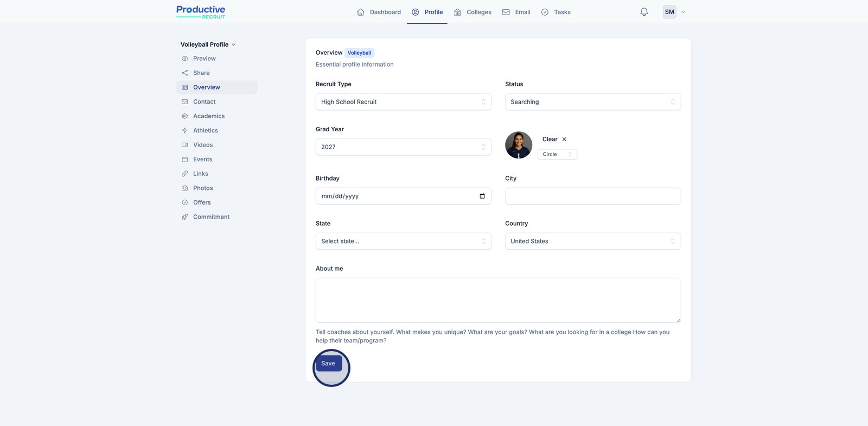Click the Save button

[x=328, y=364]
